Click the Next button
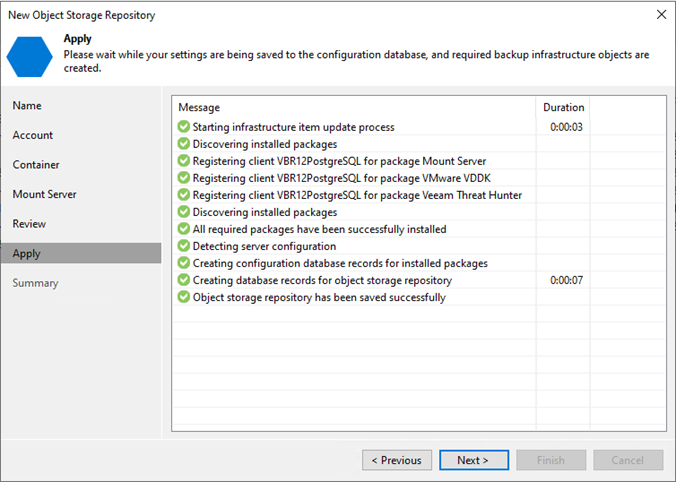 point(474,460)
